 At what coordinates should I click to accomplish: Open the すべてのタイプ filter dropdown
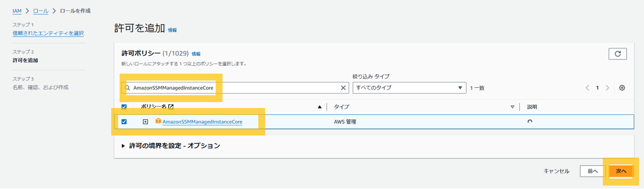[x=409, y=88]
